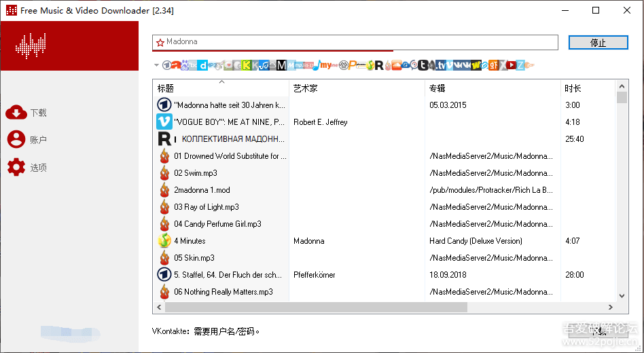The width and height of the screenshot is (644, 353).
Task: Click vertical scrollbar up arrow
Action: [x=622, y=86]
